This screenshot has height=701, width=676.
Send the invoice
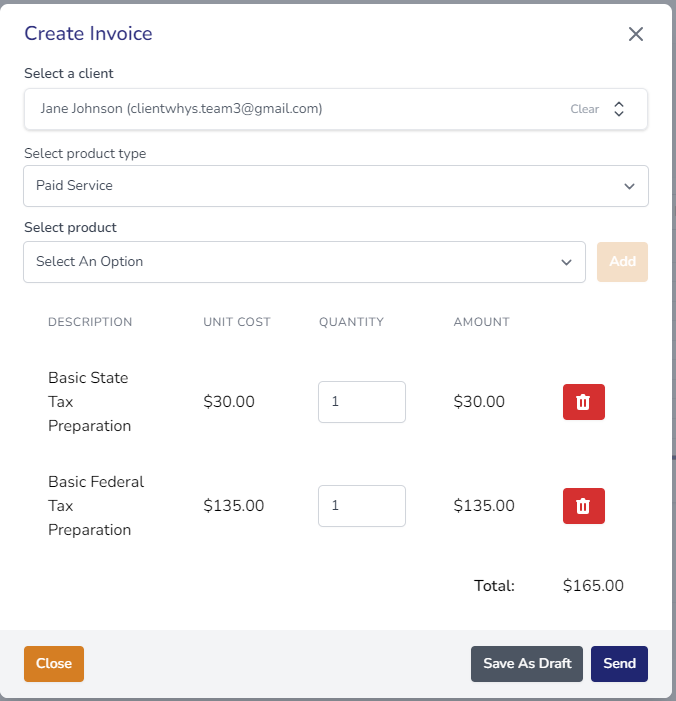click(619, 663)
